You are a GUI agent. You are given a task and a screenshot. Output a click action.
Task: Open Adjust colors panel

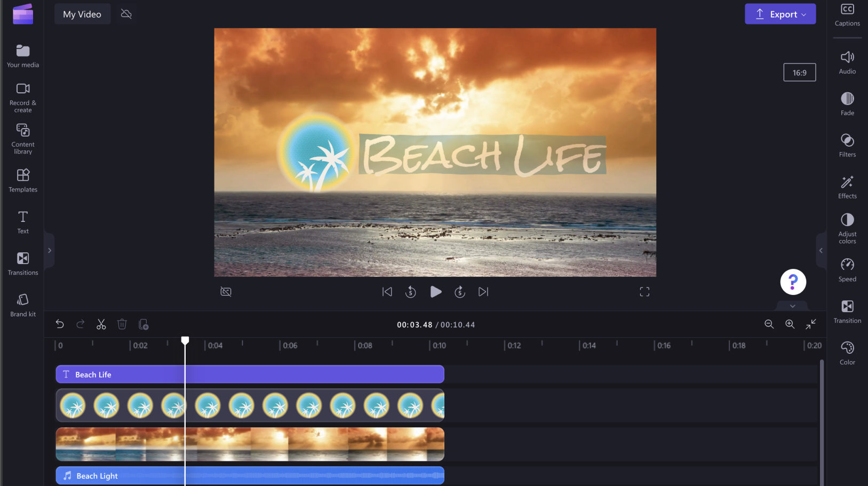coord(847,229)
